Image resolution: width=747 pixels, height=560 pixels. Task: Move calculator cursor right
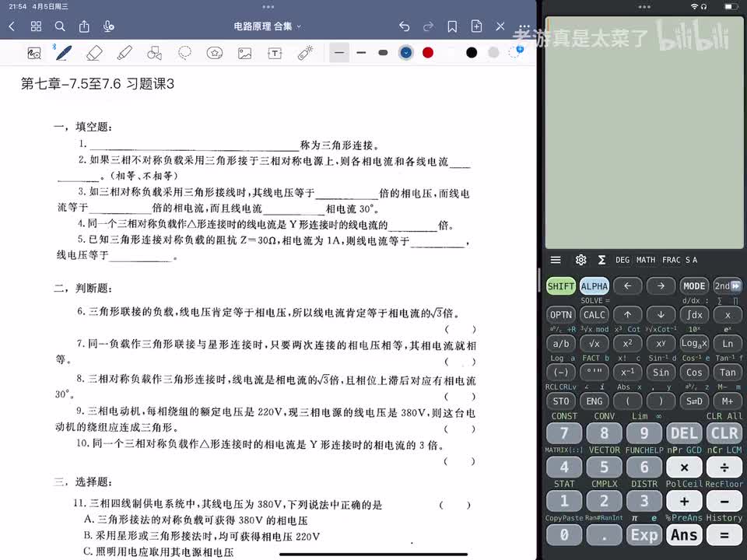point(661,285)
